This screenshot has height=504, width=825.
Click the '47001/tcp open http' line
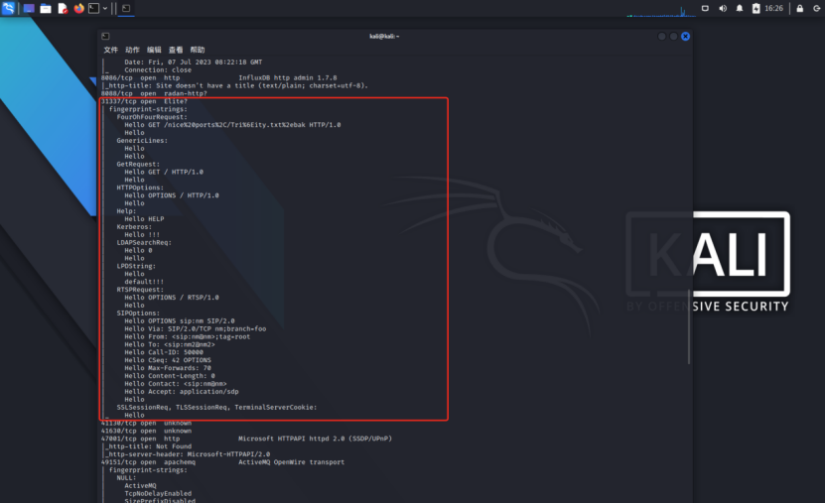pos(246,439)
